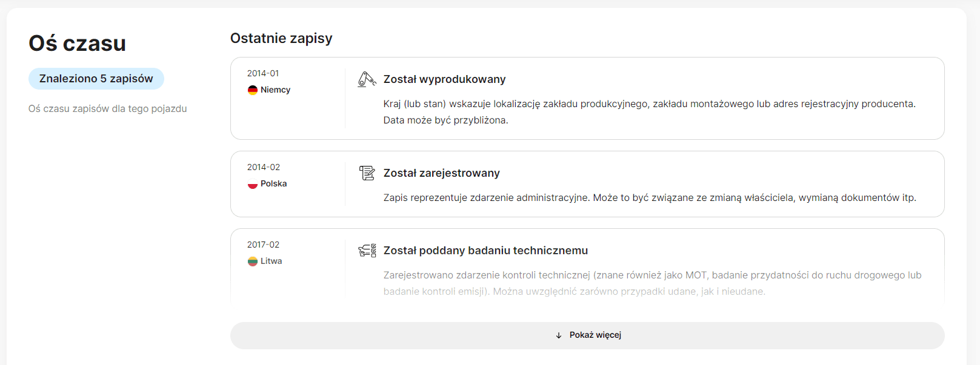This screenshot has width=980, height=365.
Task: Expand the list with Pokaż więcej button
Action: (x=587, y=335)
